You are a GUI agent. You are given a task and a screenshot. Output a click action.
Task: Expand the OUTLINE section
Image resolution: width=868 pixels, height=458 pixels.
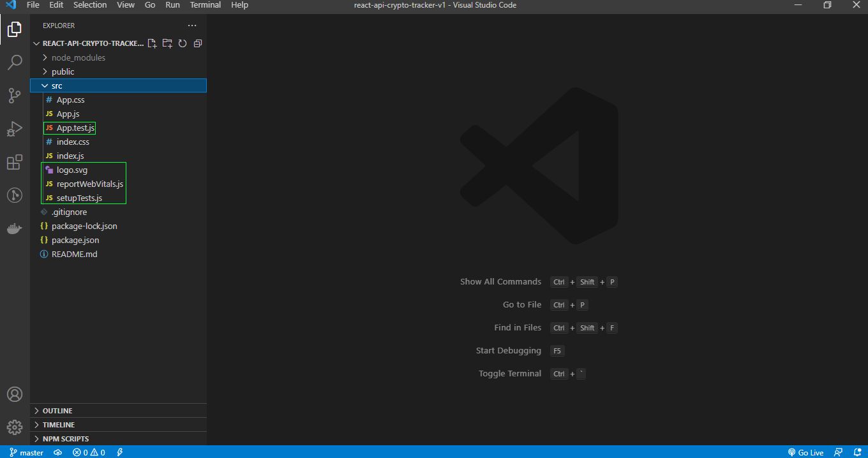[118, 411]
